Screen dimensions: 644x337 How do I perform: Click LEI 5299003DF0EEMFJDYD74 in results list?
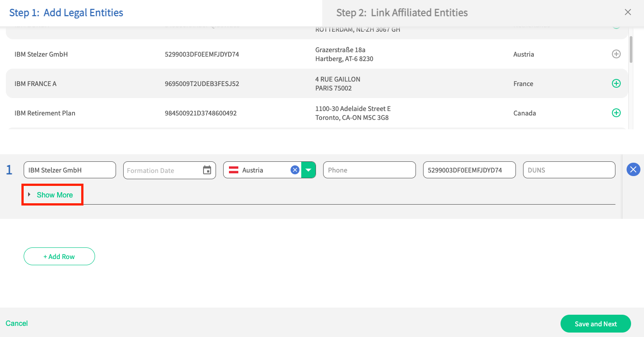pyautogui.click(x=202, y=54)
